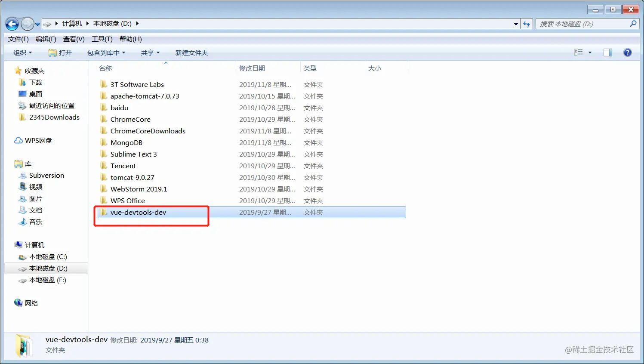The width and height of the screenshot is (644, 364).
Task: Click 新建文件夹 button
Action: 191,52
